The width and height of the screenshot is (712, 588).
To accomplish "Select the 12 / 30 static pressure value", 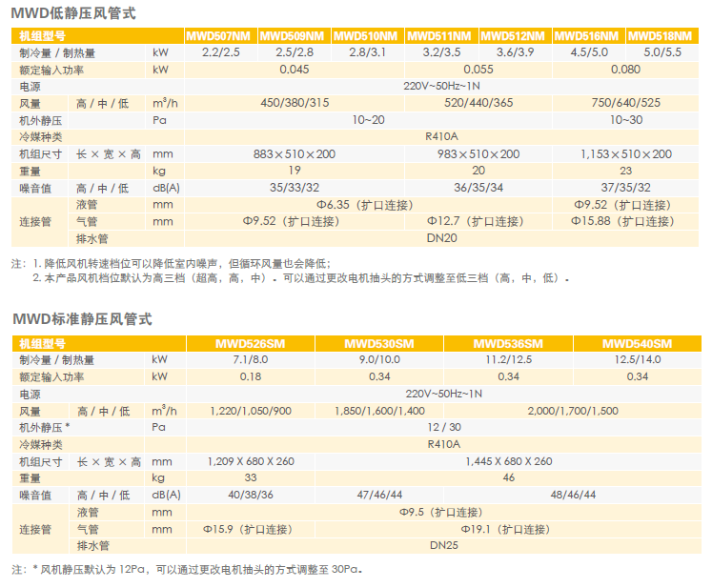I will 443,427.
